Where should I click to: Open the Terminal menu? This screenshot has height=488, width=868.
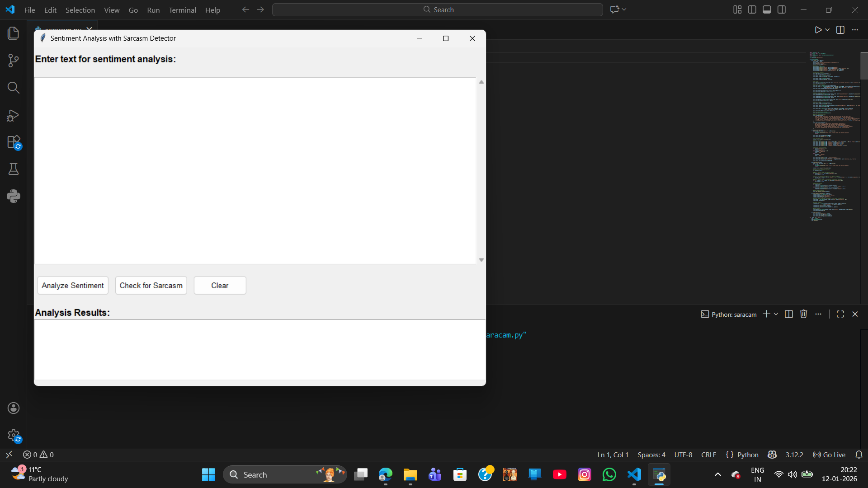tap(182, 10)
